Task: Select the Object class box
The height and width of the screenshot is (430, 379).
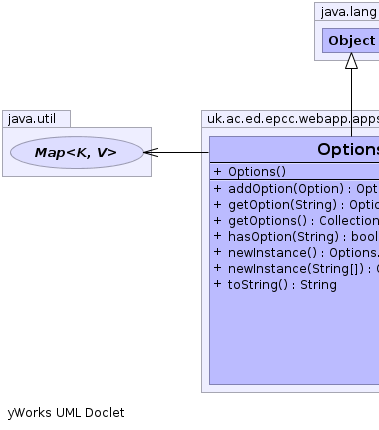Action: pyautogui.click(x=351, y=40)
